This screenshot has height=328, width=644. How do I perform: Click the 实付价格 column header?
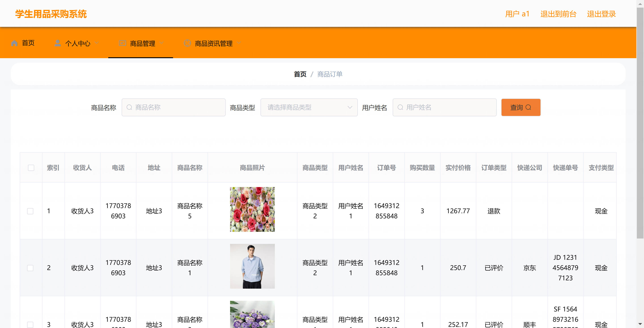click(x=458, y=168)
